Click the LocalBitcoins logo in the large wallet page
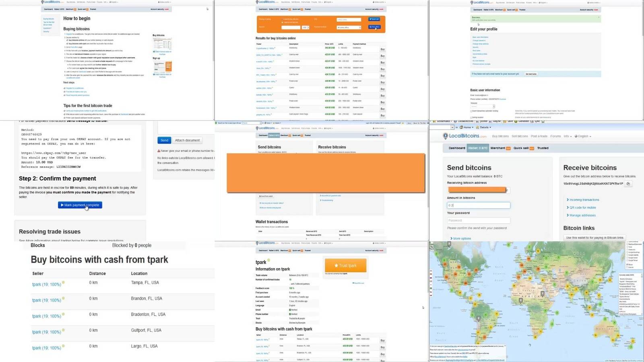 click(465, 136)
